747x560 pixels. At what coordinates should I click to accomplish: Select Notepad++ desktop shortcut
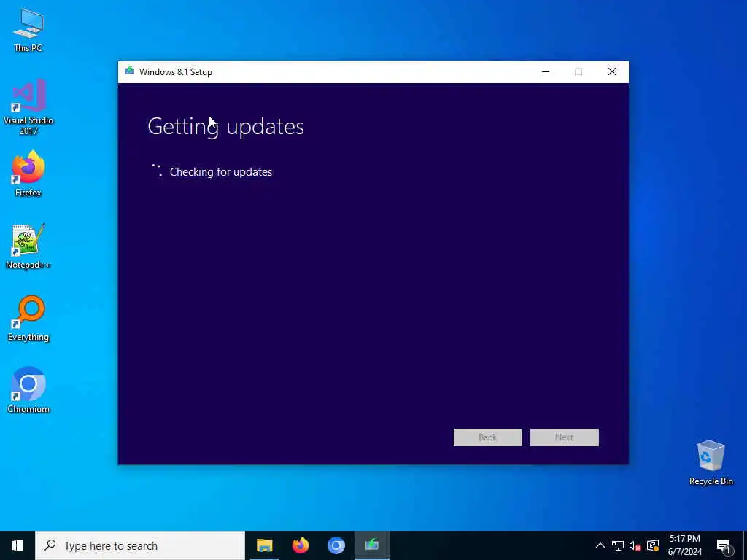click(28, 246)
